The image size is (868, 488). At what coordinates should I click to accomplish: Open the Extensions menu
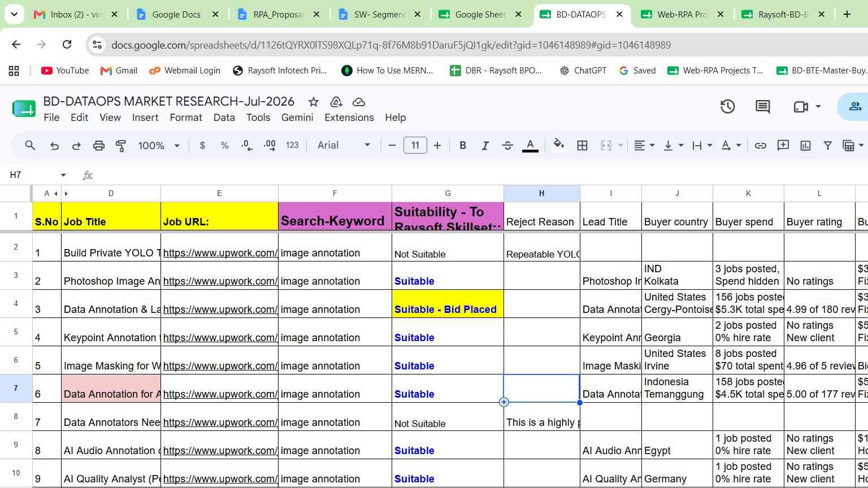(349, 117)
